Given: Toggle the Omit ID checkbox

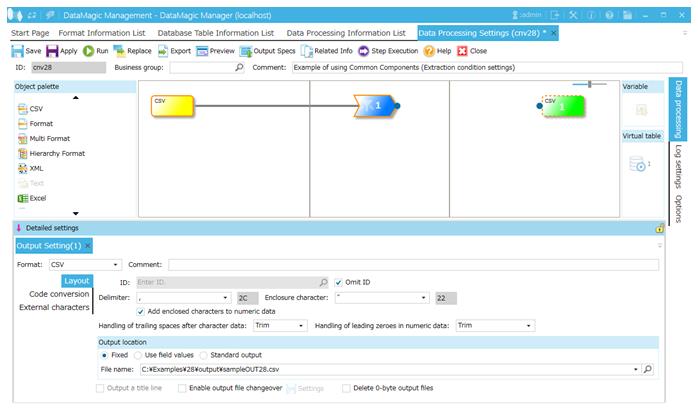Looking at the screenshot, I should tap(339, 282).
